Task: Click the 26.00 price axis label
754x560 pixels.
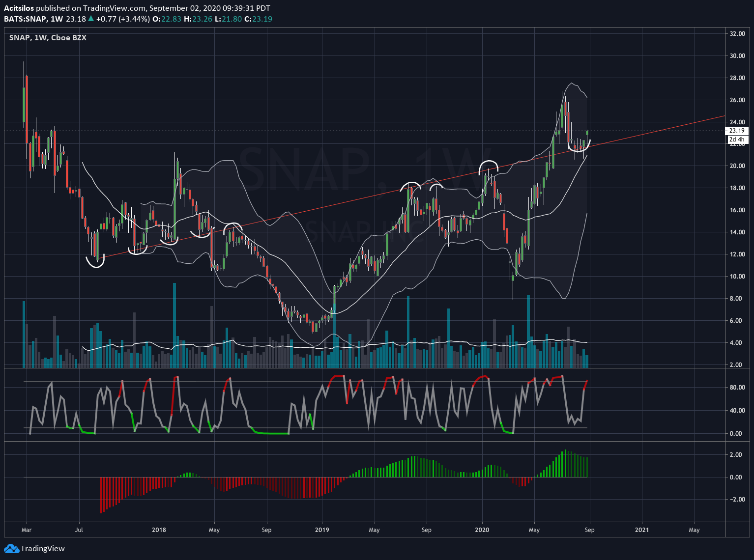Action: pos(737,100)
